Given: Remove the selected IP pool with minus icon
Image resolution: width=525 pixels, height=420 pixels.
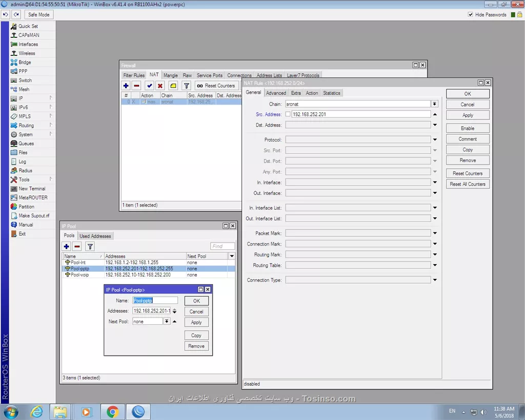Looking at the screenshot, I should 77,247.
